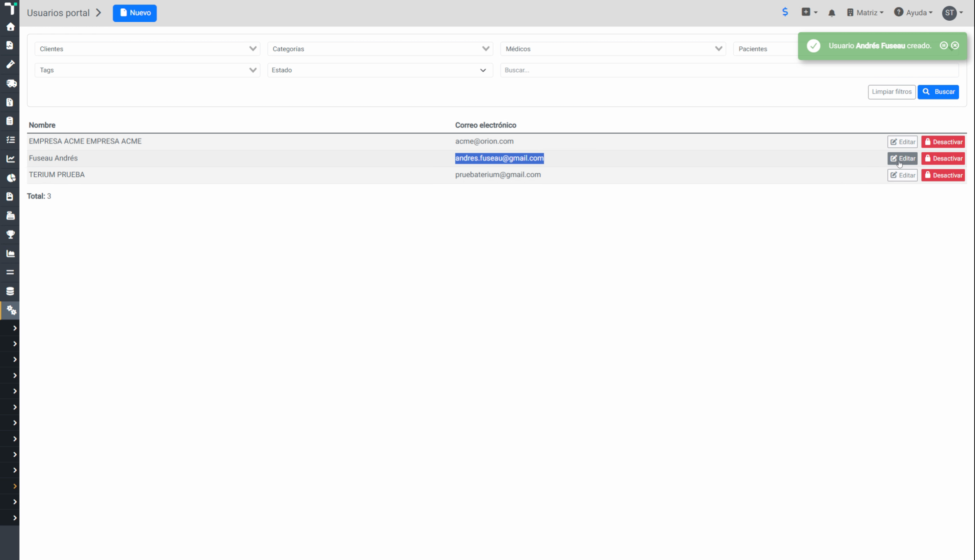Screen dimensions: 975x560
Task: Open the notifications bell
Action: (831, 13)
